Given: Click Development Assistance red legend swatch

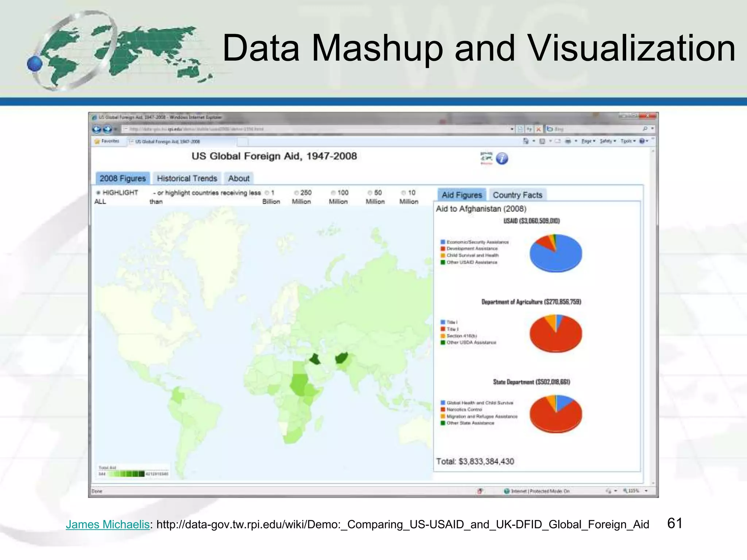Looking at the screenshot, I should tap(443, 249).
